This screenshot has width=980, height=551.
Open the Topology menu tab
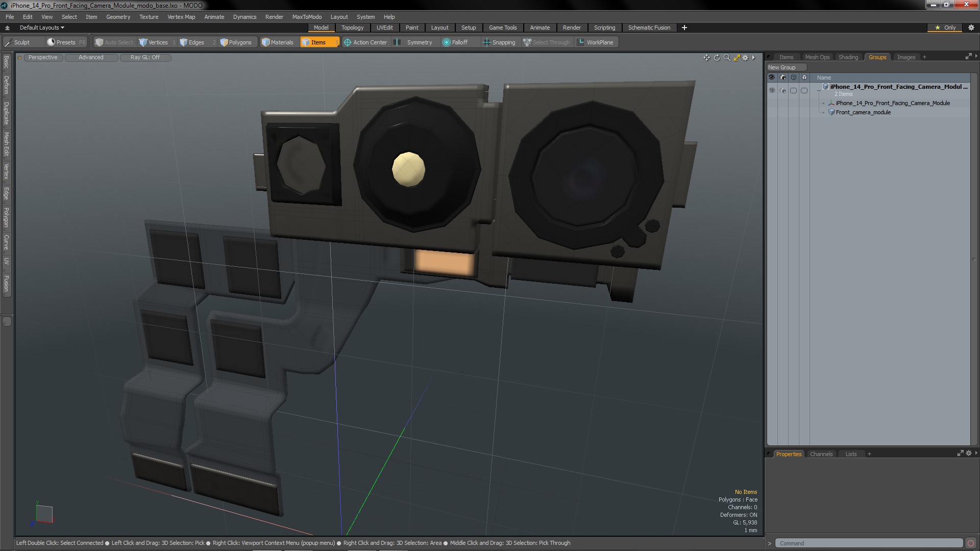point(353,28)
